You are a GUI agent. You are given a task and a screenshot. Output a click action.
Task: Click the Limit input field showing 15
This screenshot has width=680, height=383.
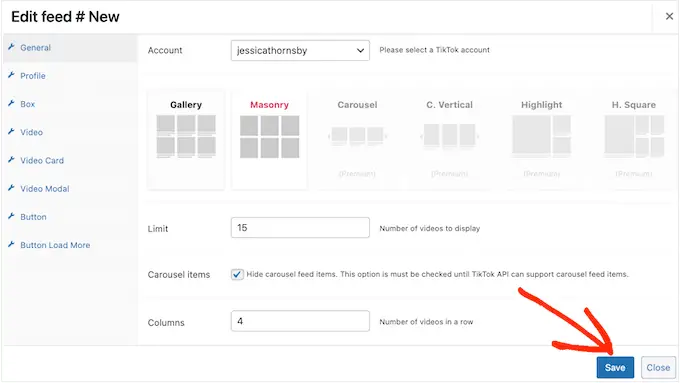pos(300,228)
